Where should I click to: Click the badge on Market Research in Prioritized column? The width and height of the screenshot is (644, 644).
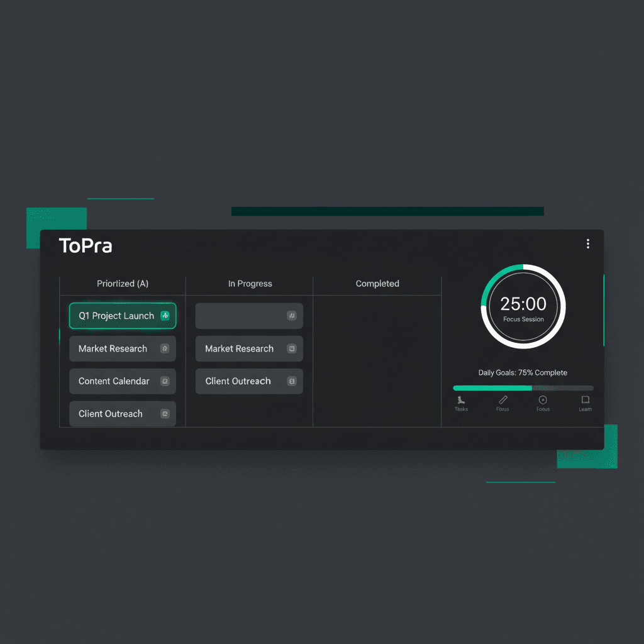point(165,348)
